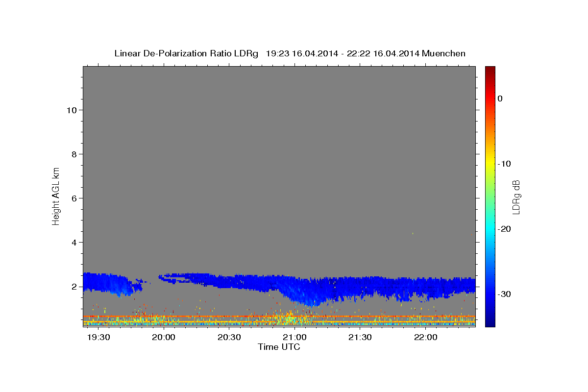Click the 'Height AGL km' axis label
The width and height of the screenshot is (588, 392).
pos(56,196)
